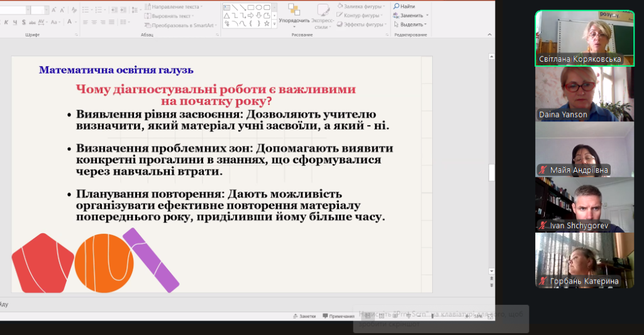
Task: Select the arrow line shape
Action: tap(243, 8)
